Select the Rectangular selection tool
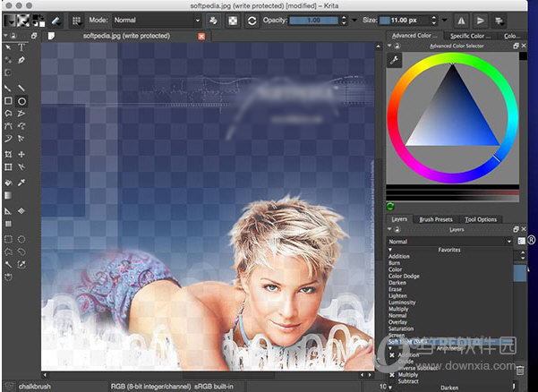 [x=8, y=239]
